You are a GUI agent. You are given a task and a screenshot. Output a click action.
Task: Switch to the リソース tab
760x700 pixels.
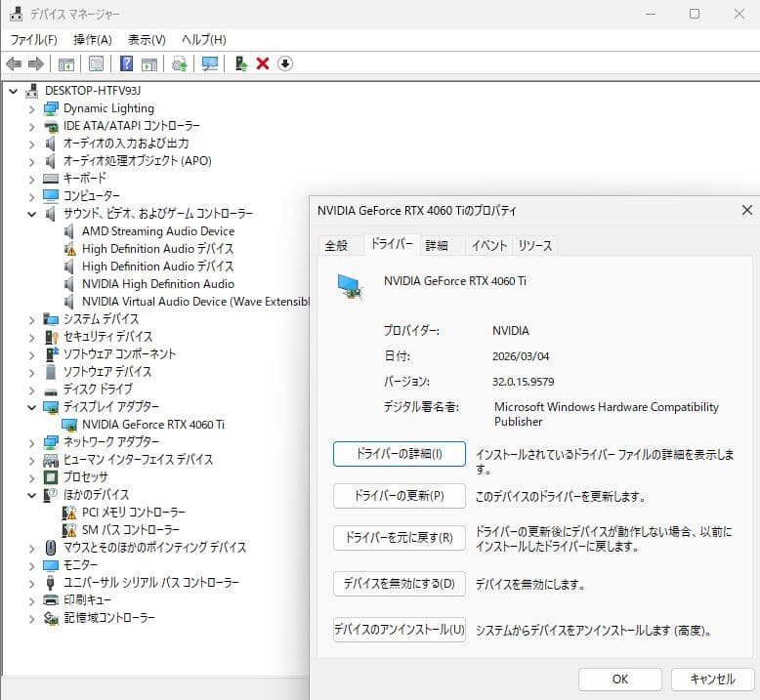pos(534,246)
